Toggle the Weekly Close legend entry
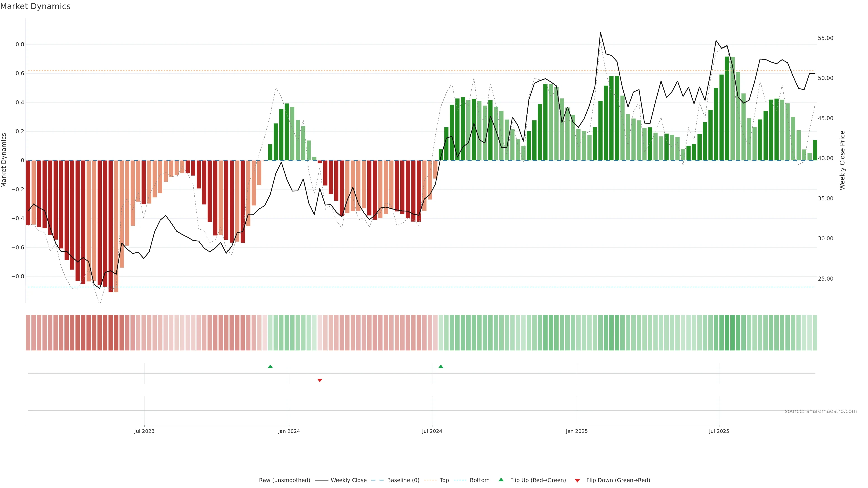868x488 pixels. click(348, 480)
